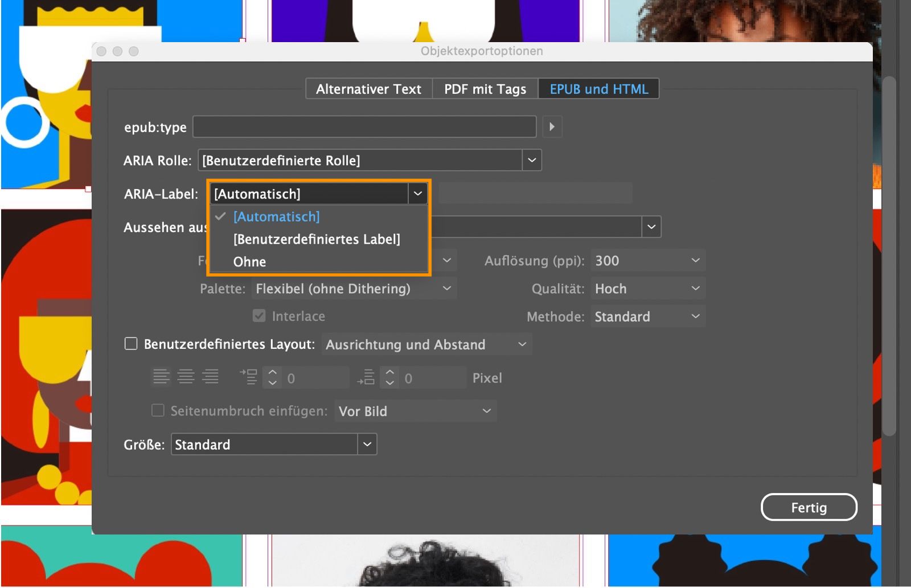Click the Fertig button
911x588 pixels.
point(809,507)
